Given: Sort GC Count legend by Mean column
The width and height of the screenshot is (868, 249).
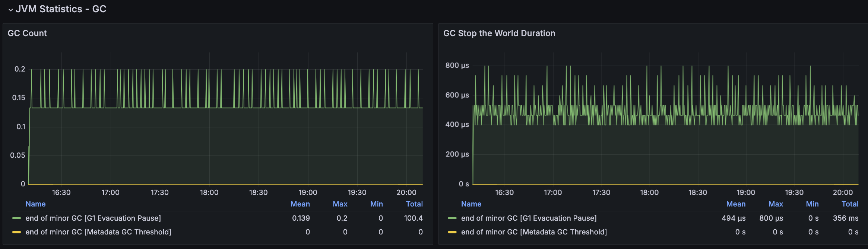Looking at the screenshot, I should click(300, 204).
